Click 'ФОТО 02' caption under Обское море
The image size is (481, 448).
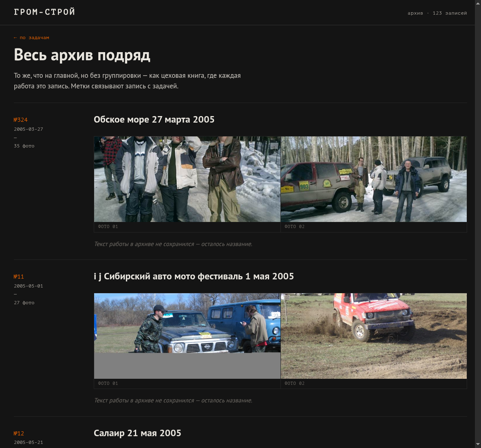tap(294, 227)
